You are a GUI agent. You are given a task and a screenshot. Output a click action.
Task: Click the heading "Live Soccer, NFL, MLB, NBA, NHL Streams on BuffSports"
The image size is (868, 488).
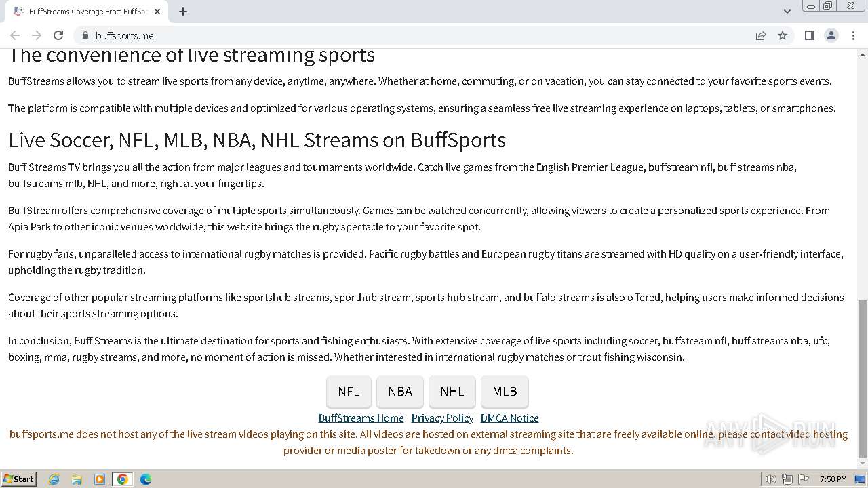pyautogui.click(x=257, y=140)
